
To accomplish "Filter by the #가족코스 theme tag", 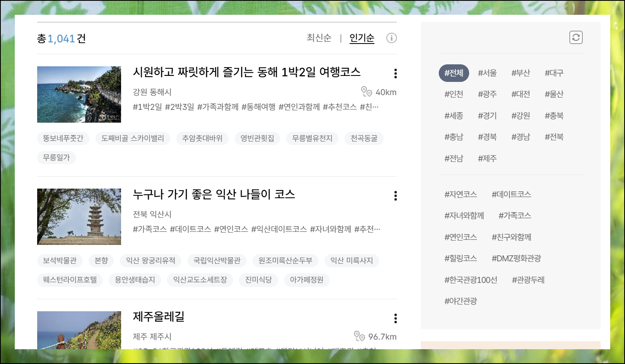I will tap(515, 216).
